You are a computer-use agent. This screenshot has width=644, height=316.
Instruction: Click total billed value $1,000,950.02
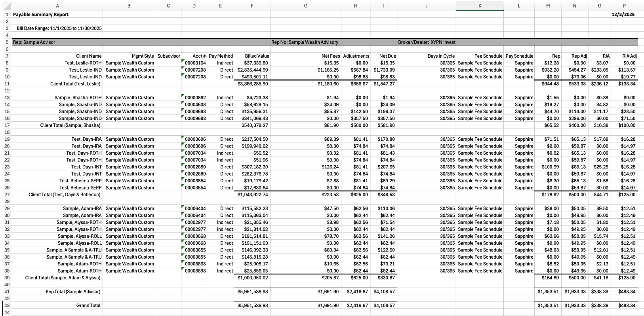(x=253, y=278)
